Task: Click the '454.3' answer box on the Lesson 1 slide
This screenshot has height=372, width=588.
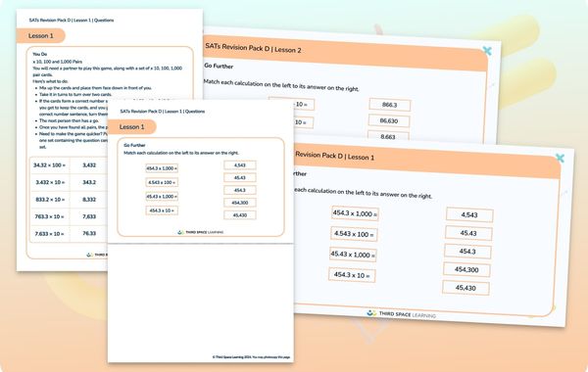Action: 467,252
